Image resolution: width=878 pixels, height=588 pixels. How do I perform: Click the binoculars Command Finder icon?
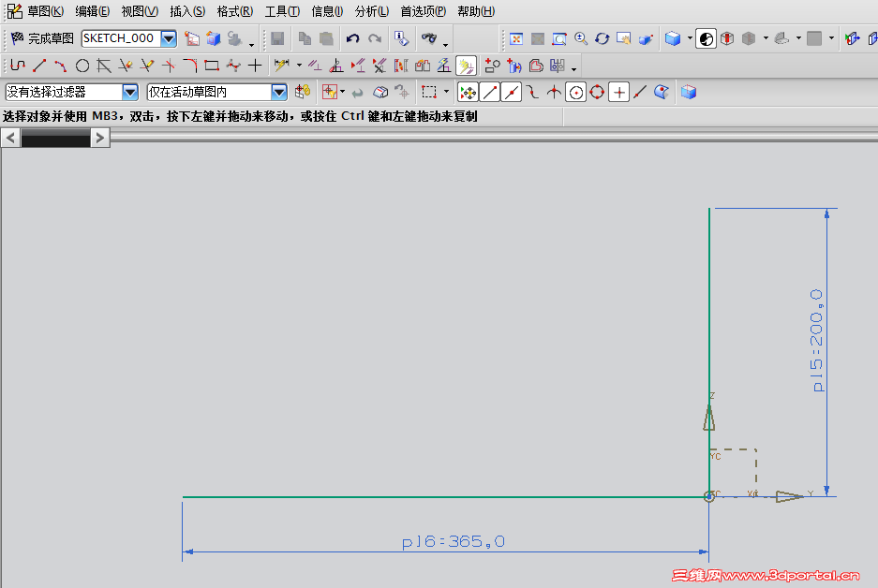point(429,38)
